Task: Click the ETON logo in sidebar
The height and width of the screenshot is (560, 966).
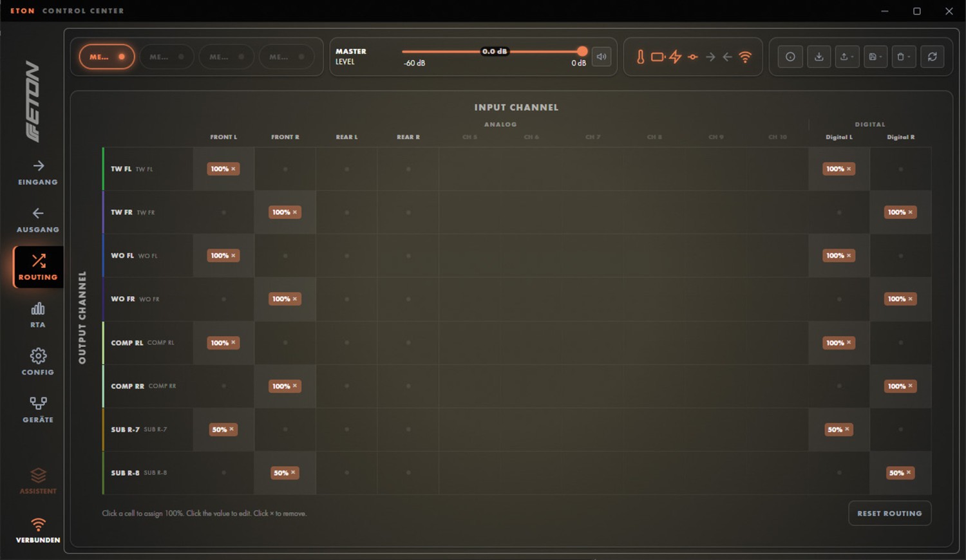Action: [x=32, y=101]
